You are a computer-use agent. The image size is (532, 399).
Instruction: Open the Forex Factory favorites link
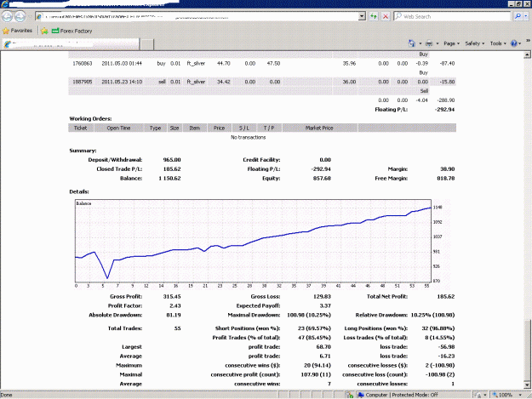(72, 31)
